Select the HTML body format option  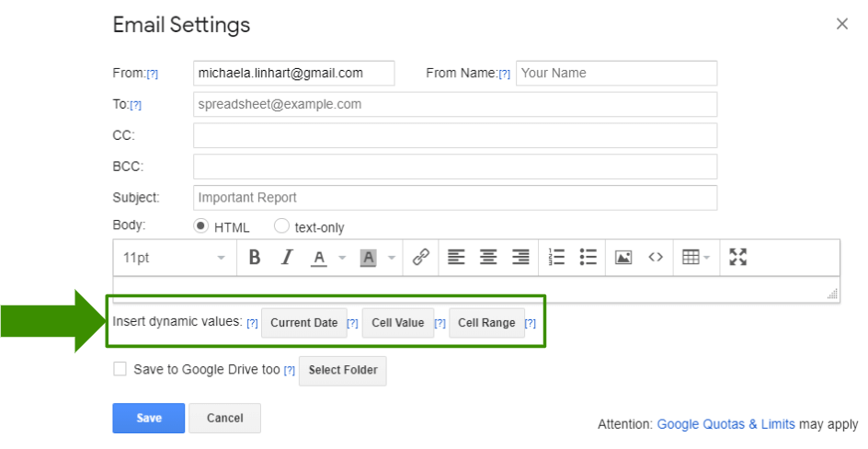(200, 226)
